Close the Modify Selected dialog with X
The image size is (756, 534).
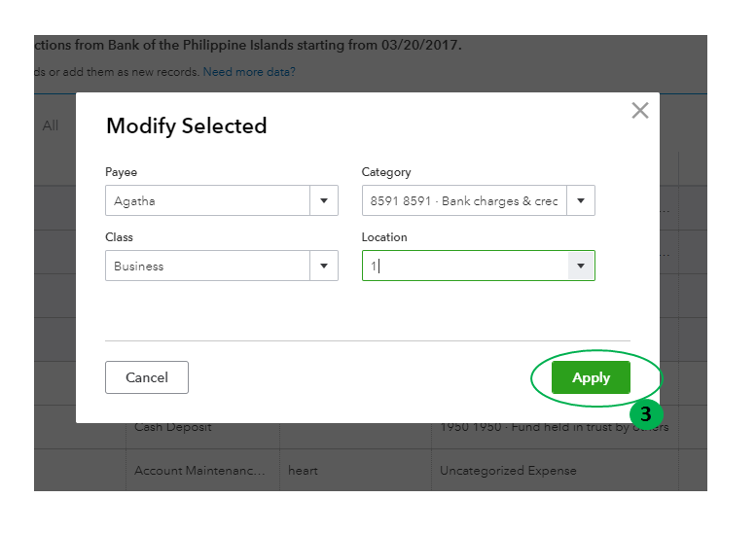pyautogui.click(x=639, y=110)
